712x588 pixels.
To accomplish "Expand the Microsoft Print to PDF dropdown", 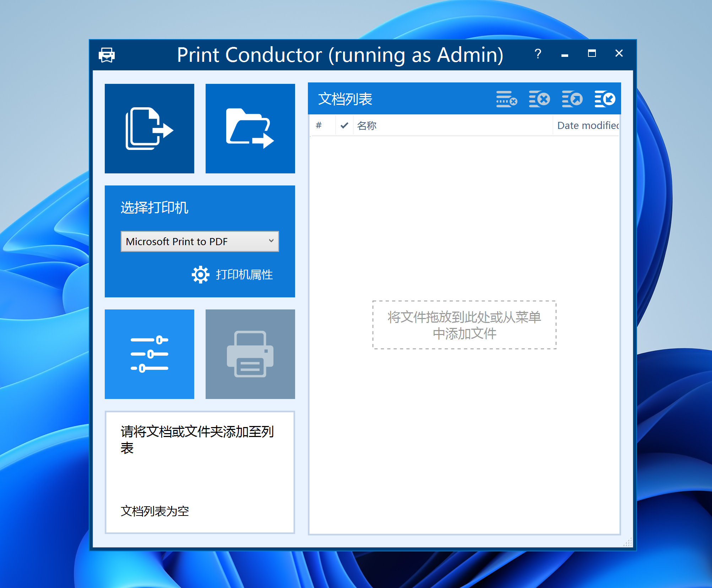I will [200, 242].
